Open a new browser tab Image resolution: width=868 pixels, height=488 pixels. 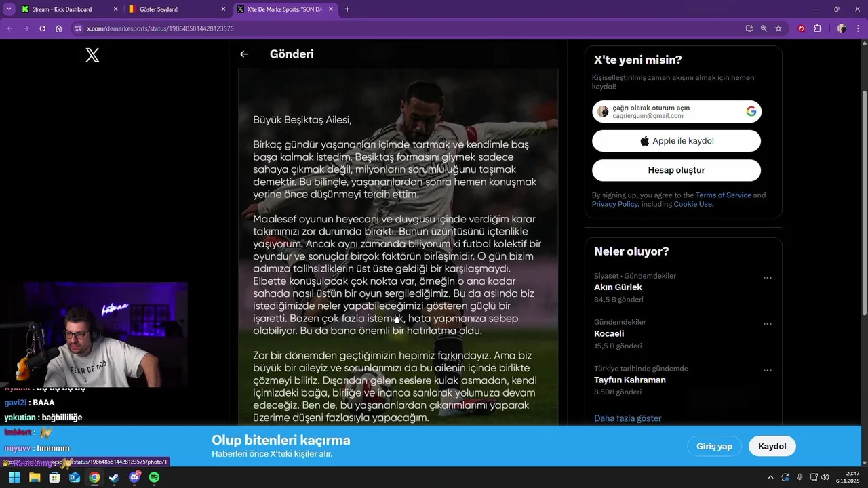click(347, 9)
